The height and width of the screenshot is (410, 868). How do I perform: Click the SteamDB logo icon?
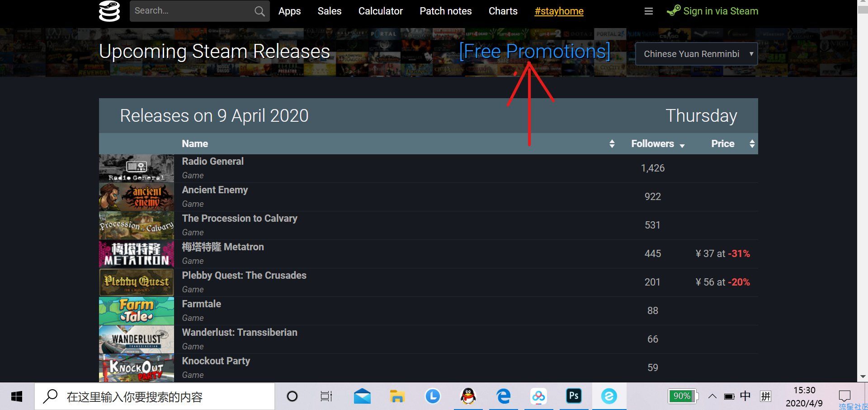click(x=109, y=11)
